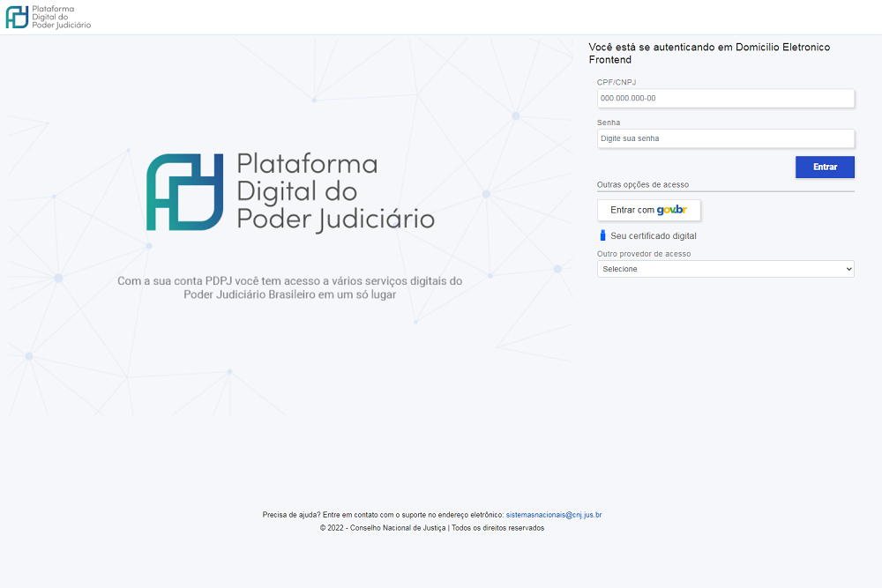882x588 pixels.
Task: Click the 'CPF/CNPJ' field label
Action: point(617,82)
